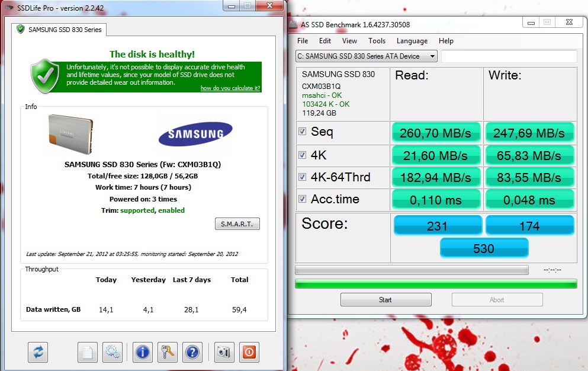
Task: Open the blank page report icon in SSDLife
Action: coord(88,352)
